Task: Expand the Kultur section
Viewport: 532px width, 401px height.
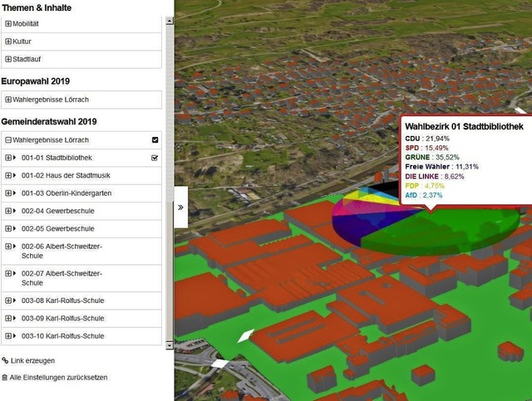Action: (x=8, y=42)
